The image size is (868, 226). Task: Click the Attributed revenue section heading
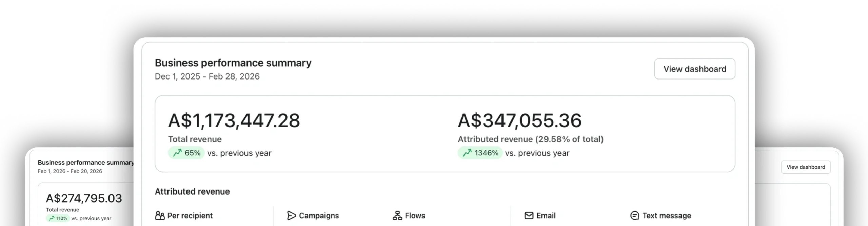click(x=192, y=191)
